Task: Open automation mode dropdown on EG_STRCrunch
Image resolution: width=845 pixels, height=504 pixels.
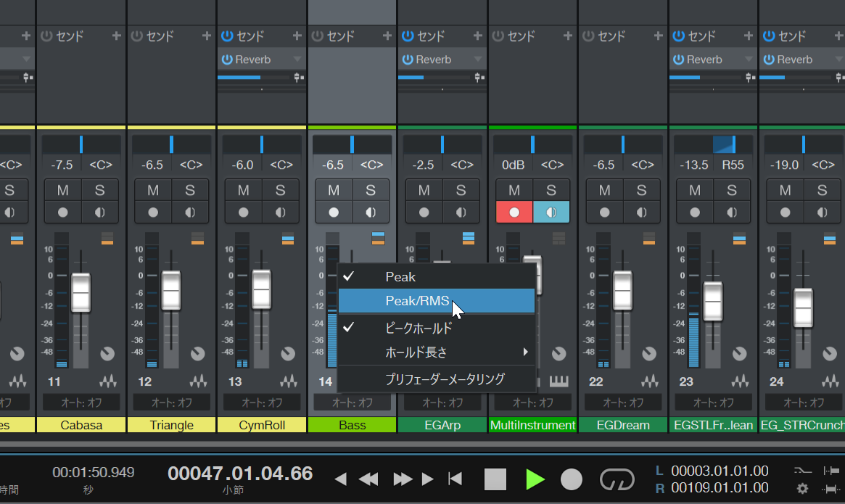Action: point(804,402)
